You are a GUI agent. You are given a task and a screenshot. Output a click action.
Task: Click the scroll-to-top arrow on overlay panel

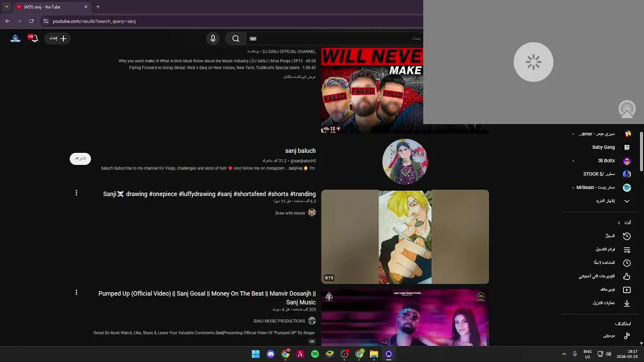(x=627, y=109)
